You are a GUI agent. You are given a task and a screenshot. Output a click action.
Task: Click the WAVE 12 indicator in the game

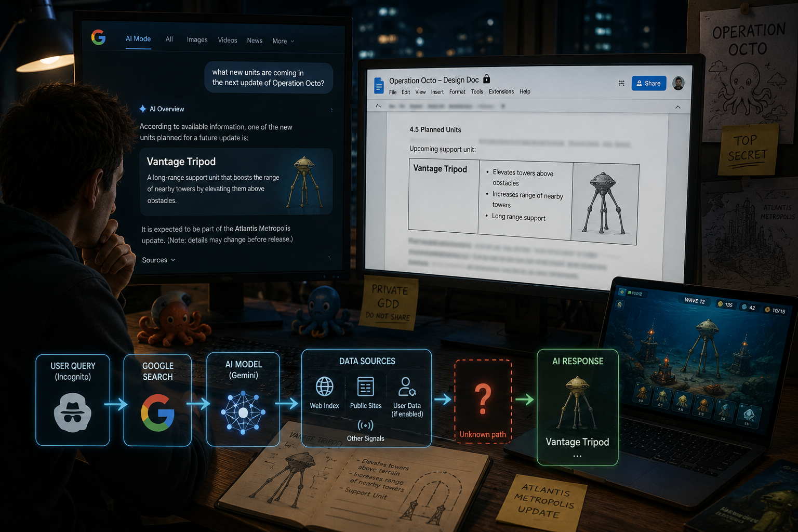click(695, 300)
